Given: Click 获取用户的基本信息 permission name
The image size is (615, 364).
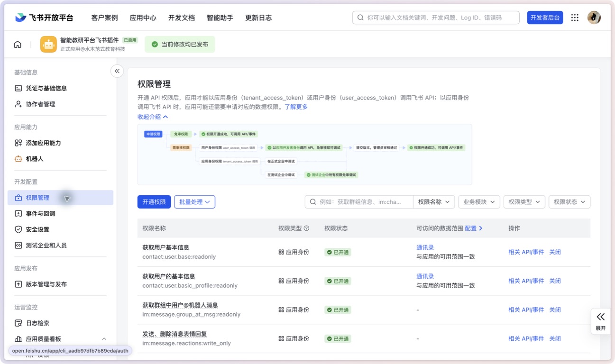Looking at the screenshot, I should click(x=169, y=276).
